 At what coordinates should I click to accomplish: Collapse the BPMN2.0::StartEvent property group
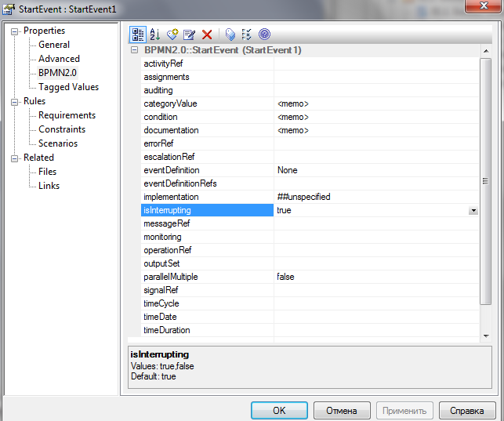pyautogui.click(x=134, y=50)
